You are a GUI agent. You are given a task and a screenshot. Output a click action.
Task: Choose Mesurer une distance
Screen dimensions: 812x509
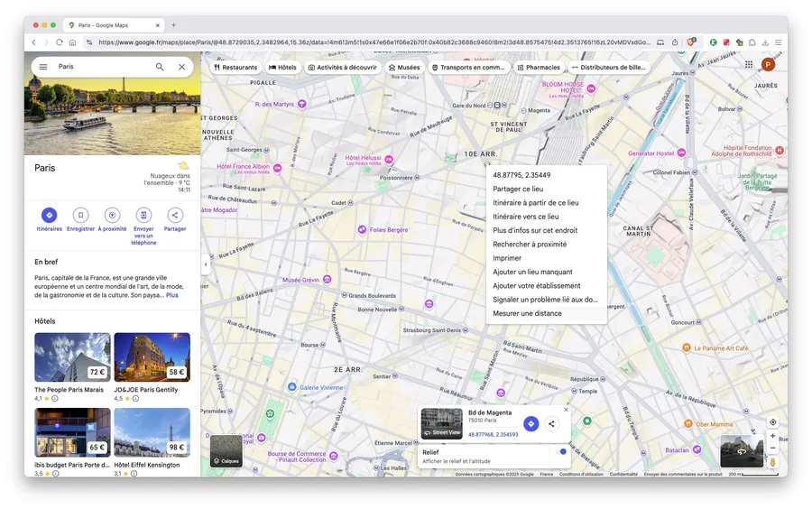click(x=547, y=313)
